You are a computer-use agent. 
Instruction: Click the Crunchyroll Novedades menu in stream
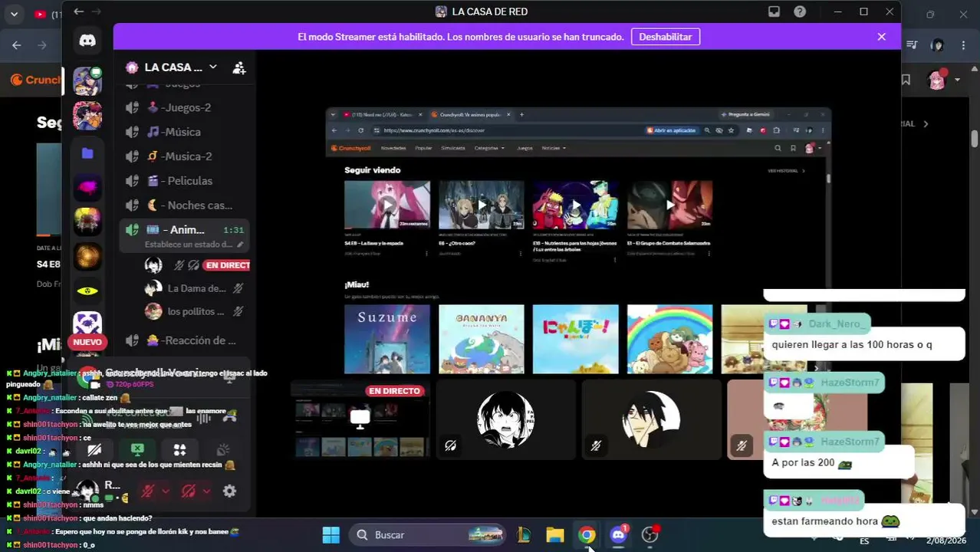pyautogui.click(x=393, y=148)
